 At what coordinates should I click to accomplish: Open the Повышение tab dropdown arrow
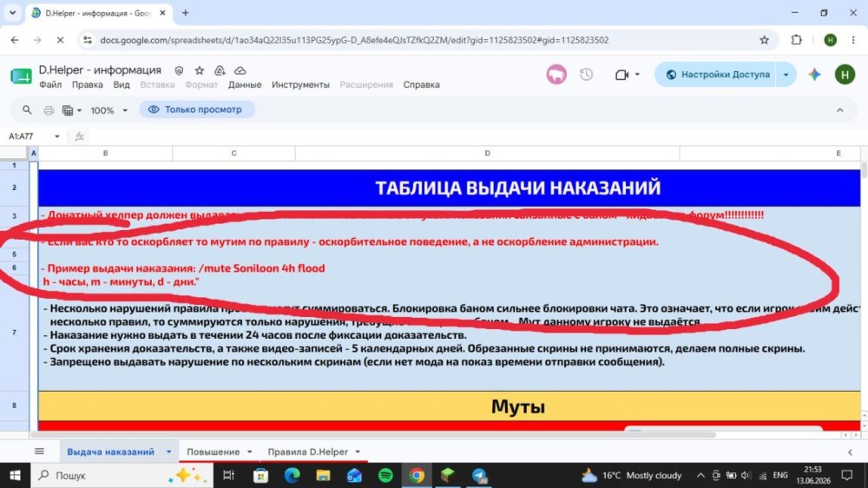coord(250,452)
